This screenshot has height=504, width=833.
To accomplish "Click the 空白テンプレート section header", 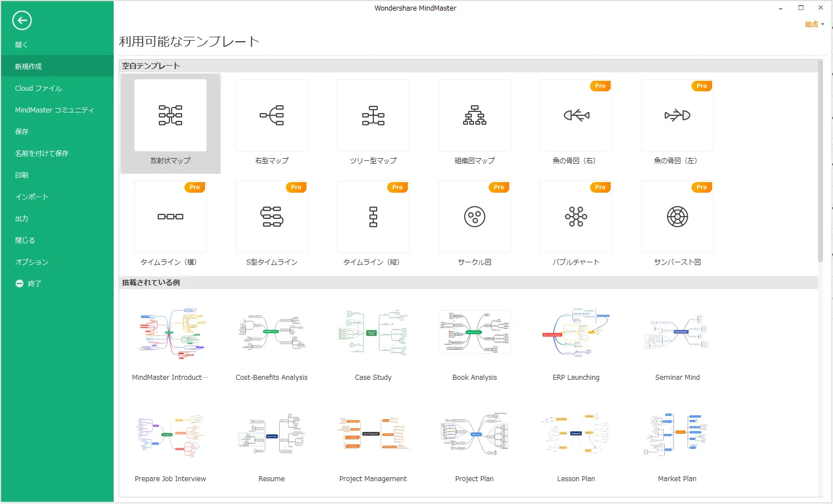I will (151, 66).
